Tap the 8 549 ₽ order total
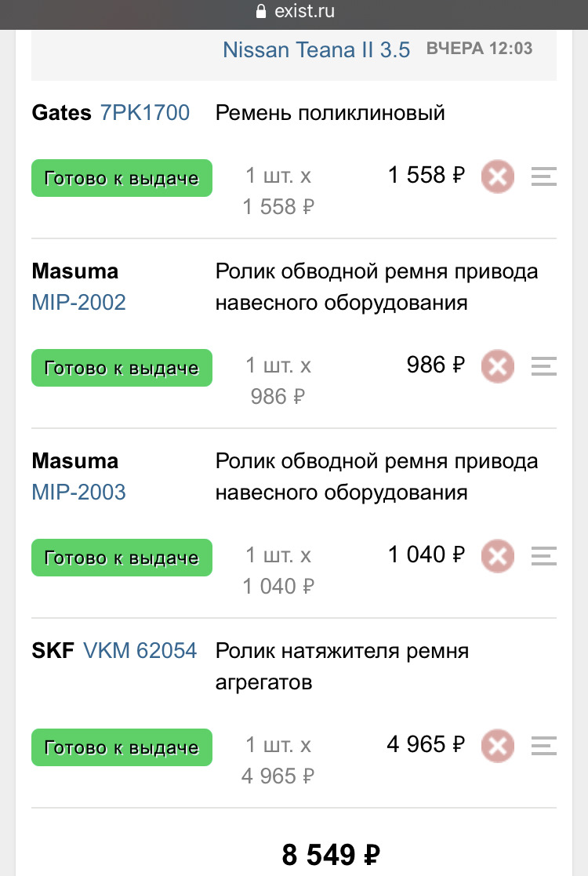This screenshot has height=876, width=588. tap(332, 855)
